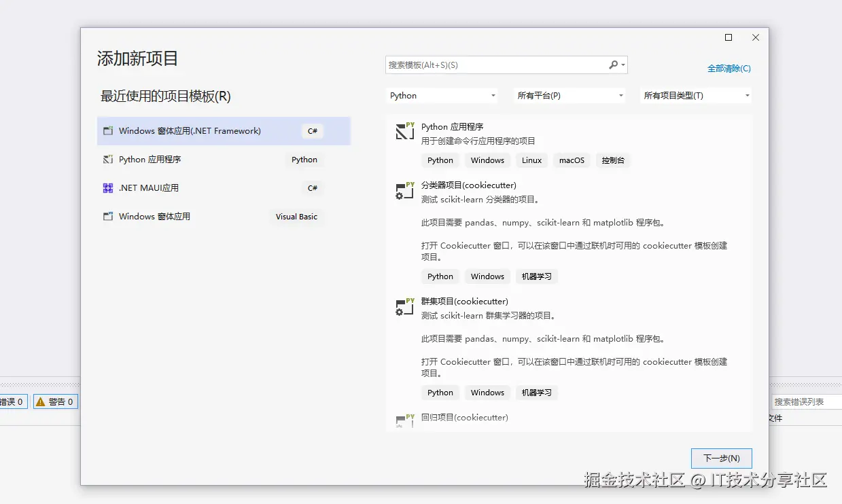Select Windows 窗体应用(.NET Framework) recent template

pyautogui.click(x=224, y=131)
